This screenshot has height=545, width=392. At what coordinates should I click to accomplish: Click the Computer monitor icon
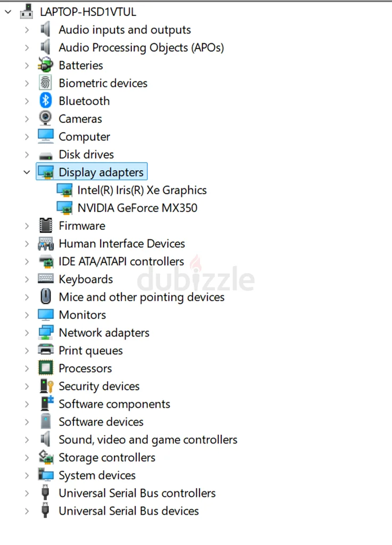click(46, 136)
